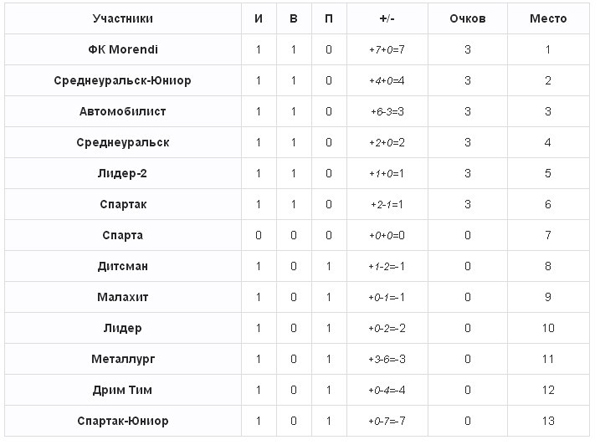This screenshot has height=445, width=600.
Task: Select the Лидер-2 team
Action: click(x=122, y=174)
